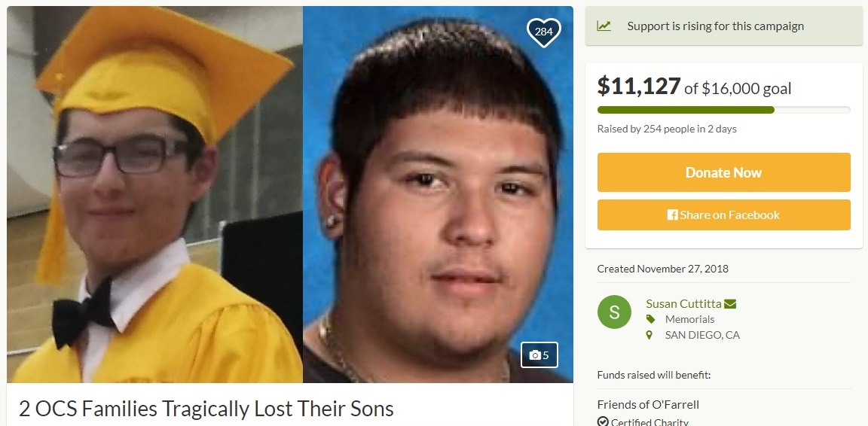Click the green S organizer avatar
Viewport: 868px width, 426px height.
(614, 312)
